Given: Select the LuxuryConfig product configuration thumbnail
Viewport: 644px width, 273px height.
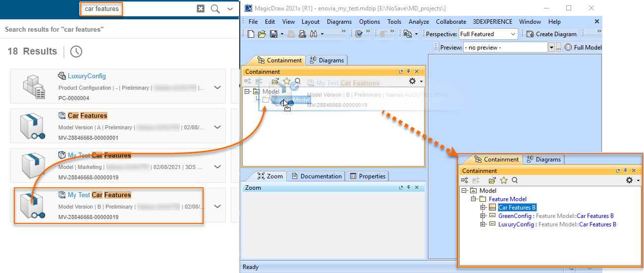Looking at the screenshot, I should [x=34, y=86].
